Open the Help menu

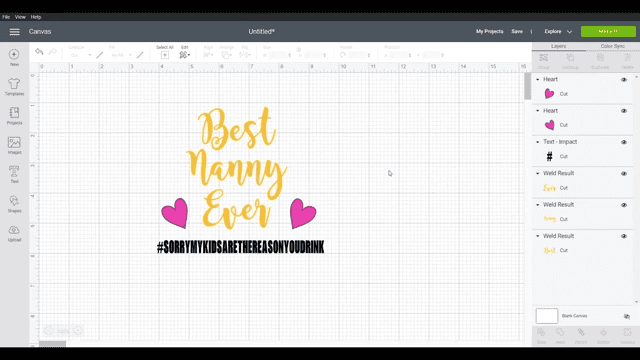36,17
